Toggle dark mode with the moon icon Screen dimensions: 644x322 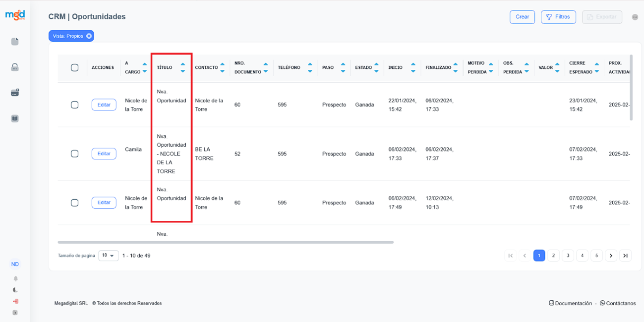click(15, 290)
